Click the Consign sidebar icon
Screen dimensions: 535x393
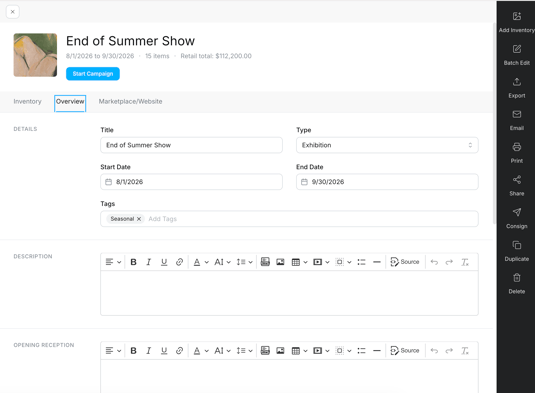click(517, 218)
